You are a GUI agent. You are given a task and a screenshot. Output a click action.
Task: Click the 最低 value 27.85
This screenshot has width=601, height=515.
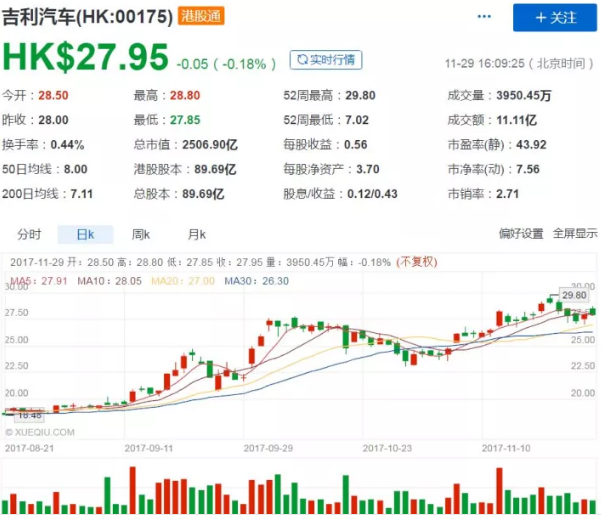click(185, 120)
